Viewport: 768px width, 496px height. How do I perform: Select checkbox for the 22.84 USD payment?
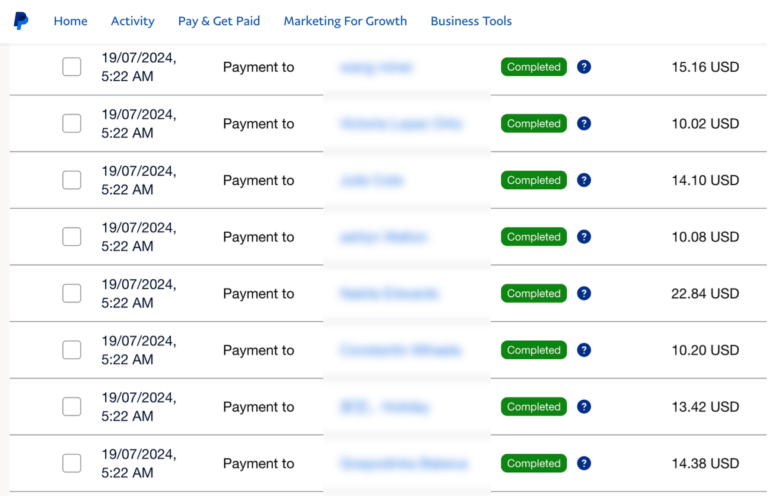coord(72,293)
